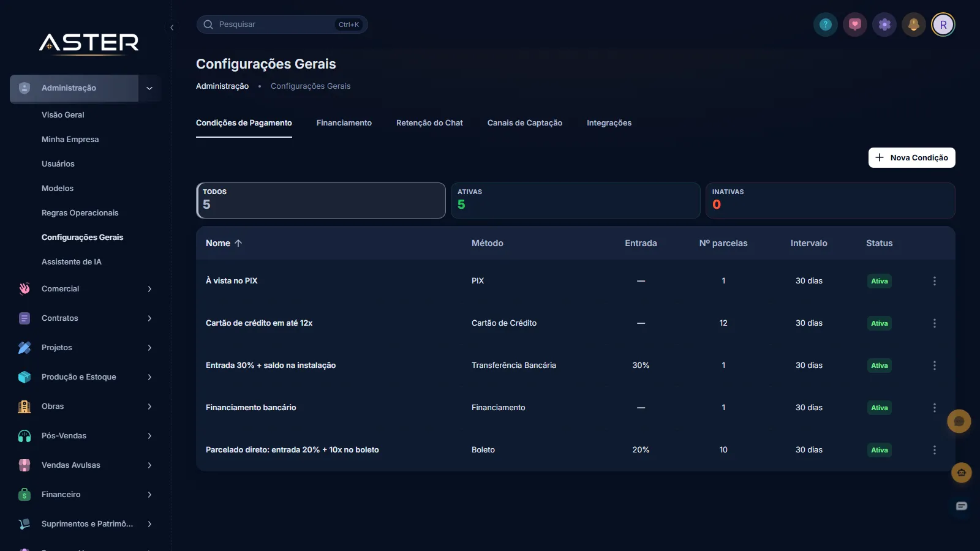Open the Produção e Estoque cube icon

pyautogui.click(x=24, y=377)
